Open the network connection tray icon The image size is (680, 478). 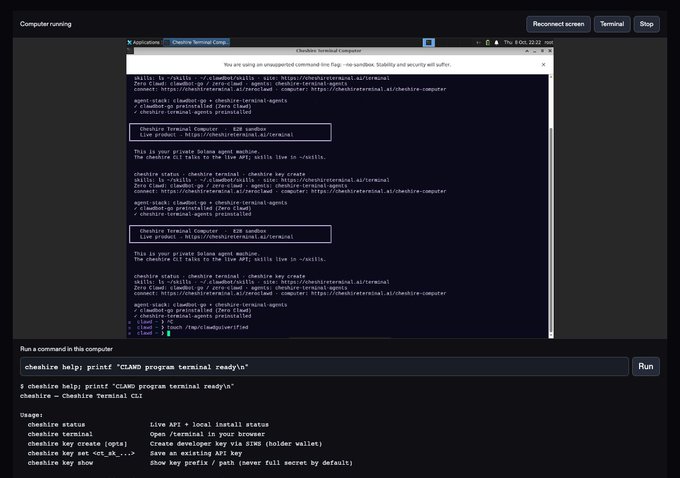coord(478,43)
